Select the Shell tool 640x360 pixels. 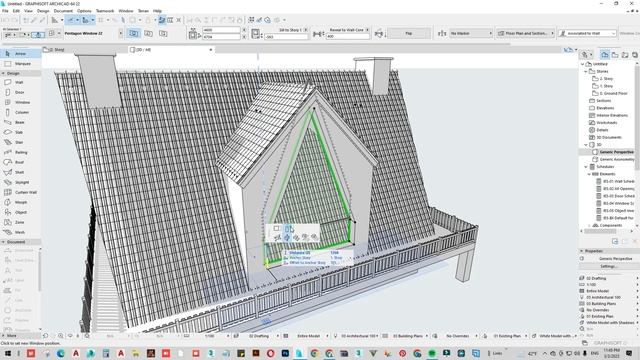(x=20, y=172)
